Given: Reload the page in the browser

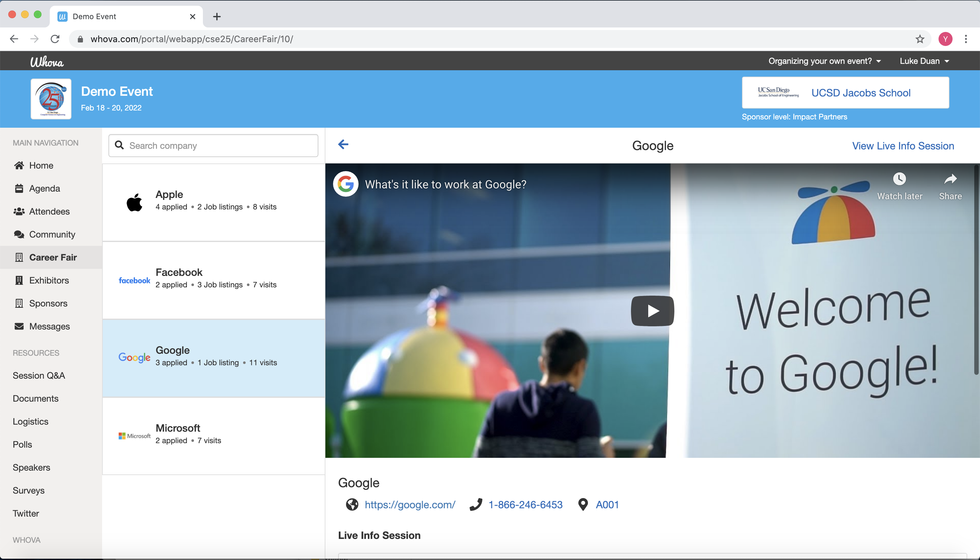Looking at the screenshot, I should (x=55, y=39).
